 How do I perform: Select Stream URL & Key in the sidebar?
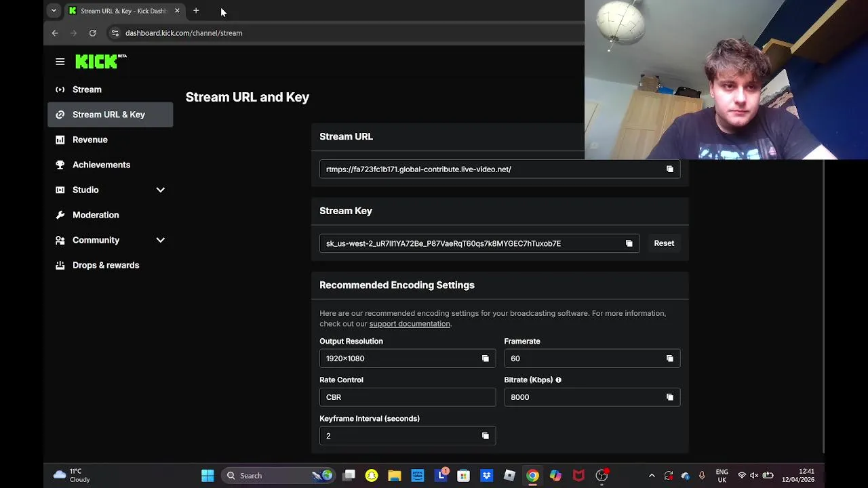tap(110, 115)
